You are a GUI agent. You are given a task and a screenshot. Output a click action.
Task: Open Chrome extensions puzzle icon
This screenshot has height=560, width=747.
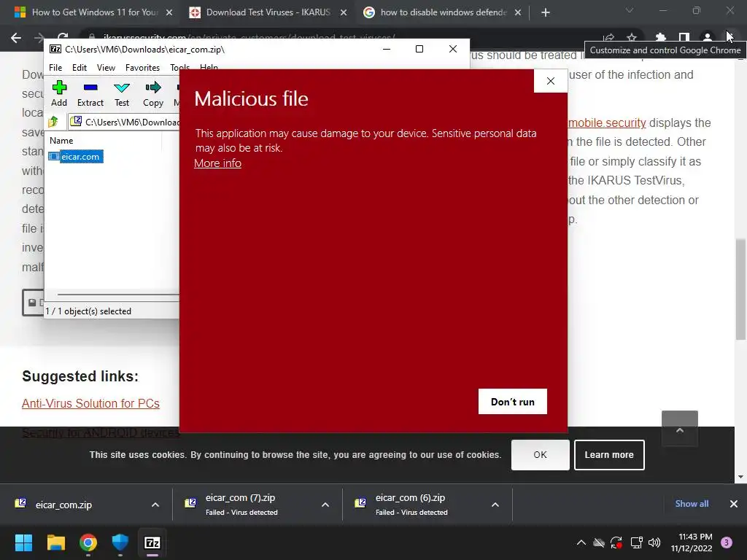point(660,38)
